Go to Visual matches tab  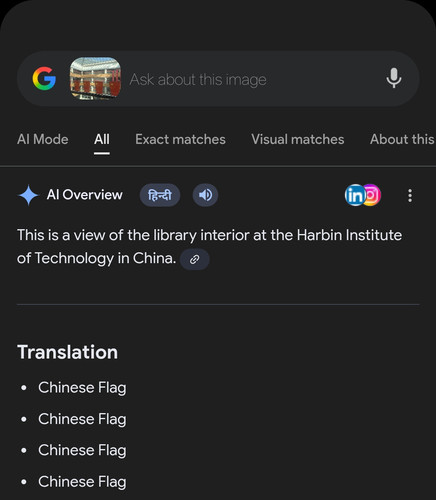(298, 139)
